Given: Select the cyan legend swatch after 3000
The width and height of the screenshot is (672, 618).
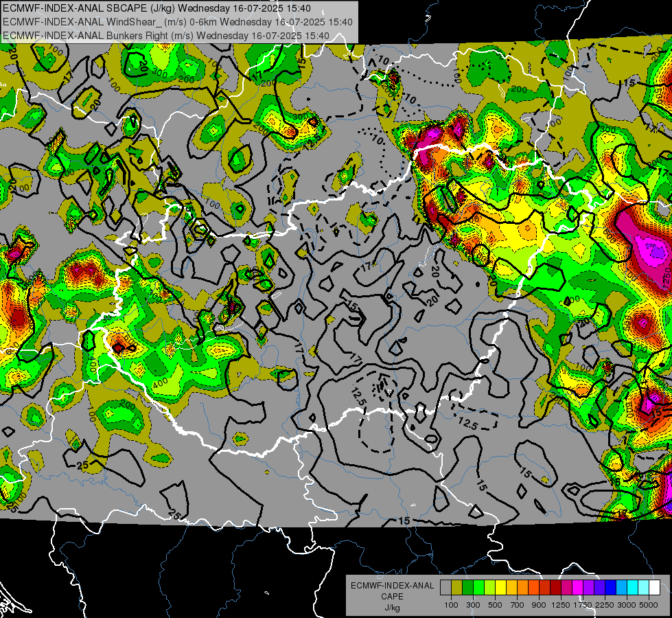Looking at the screenshot, I should pos(632,588).
